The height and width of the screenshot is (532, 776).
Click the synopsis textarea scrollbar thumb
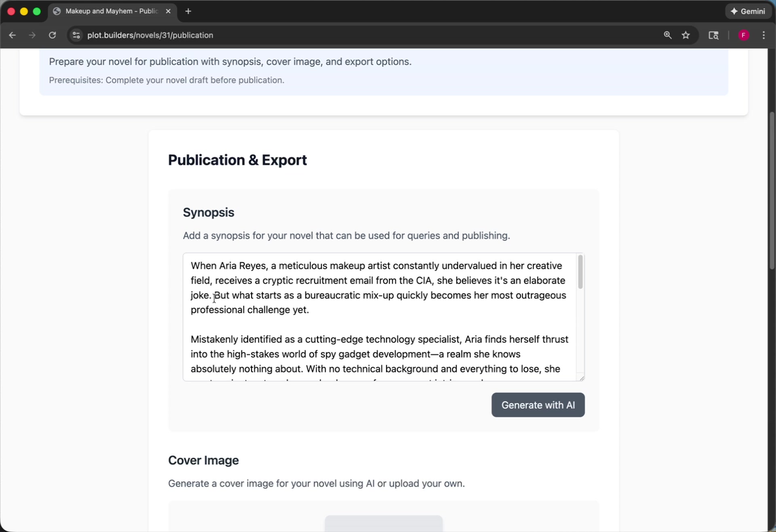tap(580, 272)
